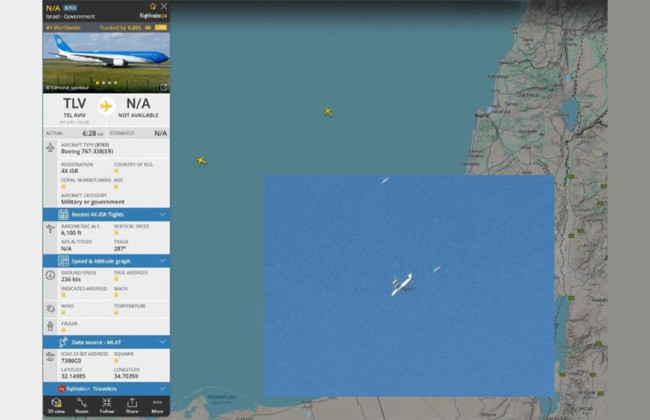Click the LIVE badge in the panel
This screenshot has height=420, width=650.
pyautogui.click(x=160, y=27)
